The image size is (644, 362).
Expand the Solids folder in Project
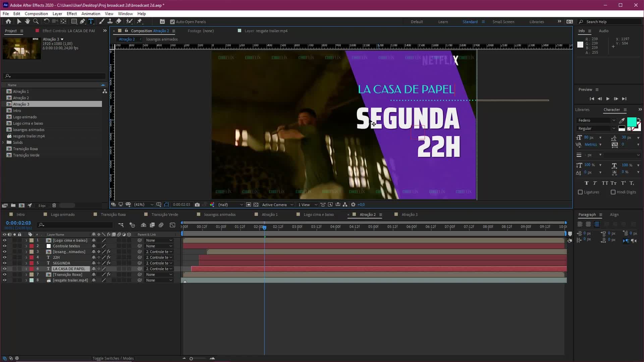[3, 142]
